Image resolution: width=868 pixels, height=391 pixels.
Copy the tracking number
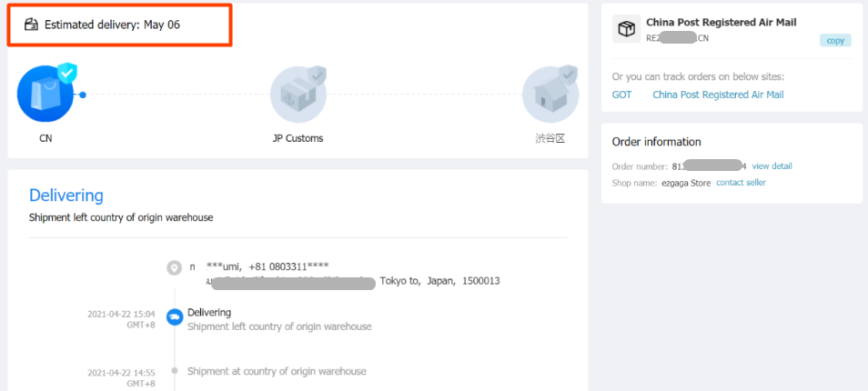tap(835, 40)
